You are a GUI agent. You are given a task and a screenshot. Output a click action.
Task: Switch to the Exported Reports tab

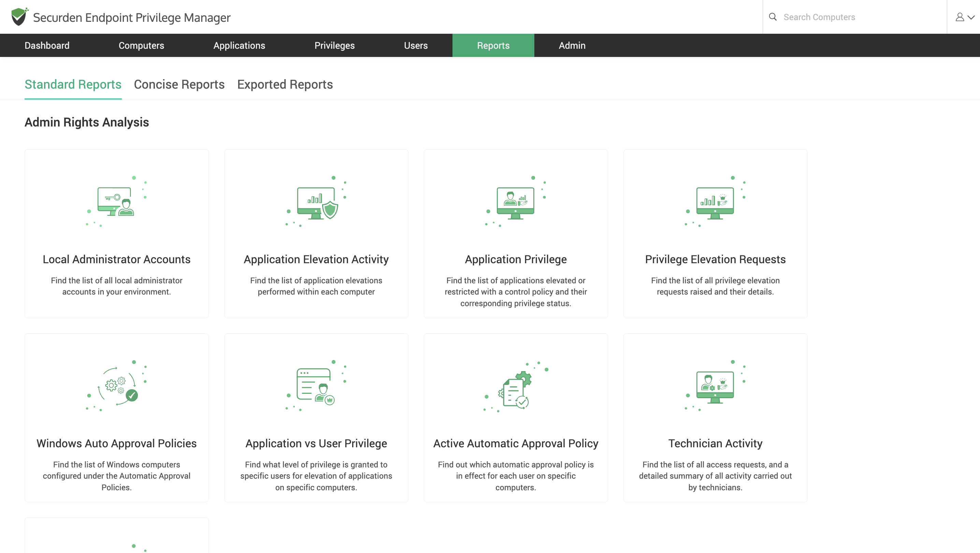coord(285,84)
